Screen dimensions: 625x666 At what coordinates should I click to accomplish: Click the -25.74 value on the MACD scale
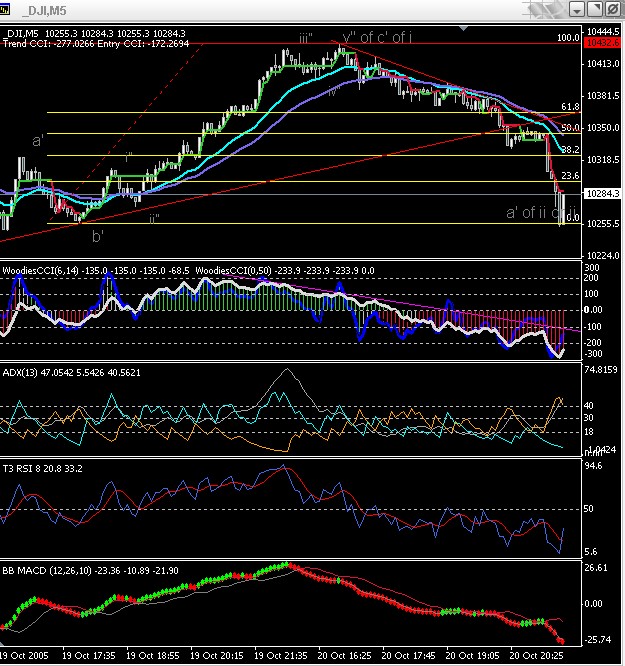598,640
